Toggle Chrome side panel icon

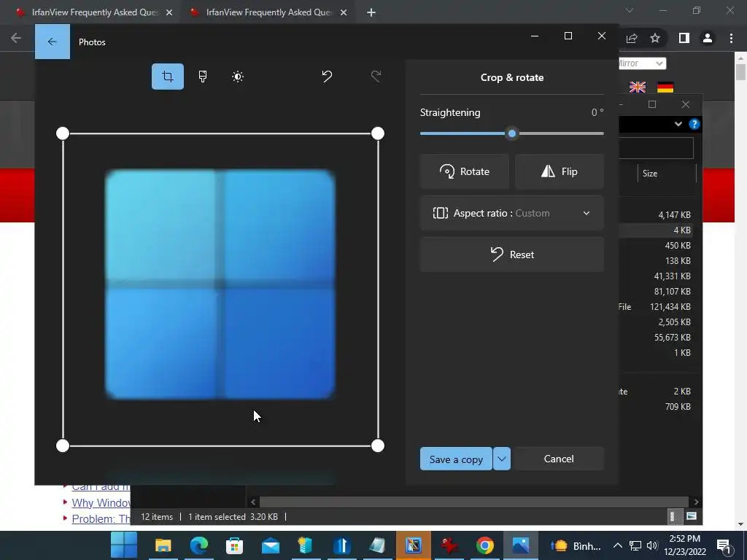click(684, 38)
